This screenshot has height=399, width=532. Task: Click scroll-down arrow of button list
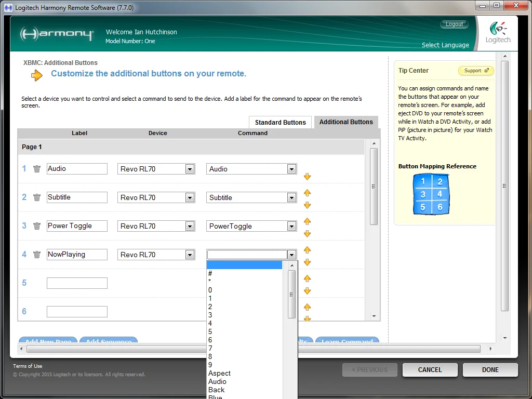374,316
